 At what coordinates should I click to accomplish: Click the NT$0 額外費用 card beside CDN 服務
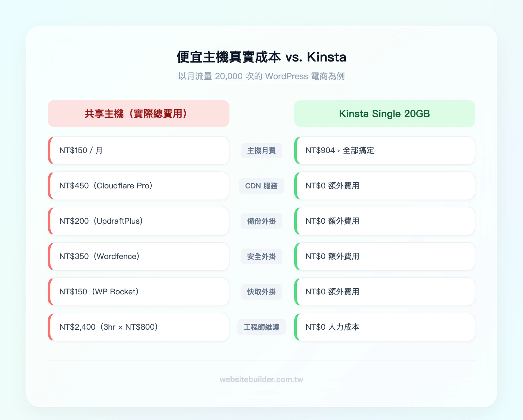384,186
